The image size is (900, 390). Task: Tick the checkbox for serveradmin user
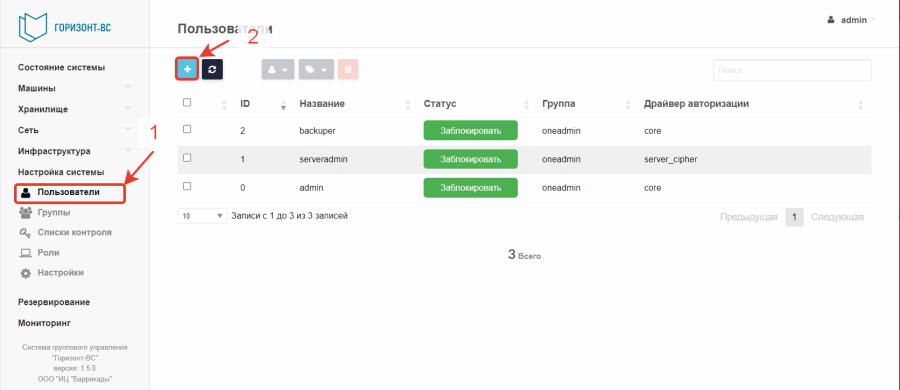tap(187, 158)
